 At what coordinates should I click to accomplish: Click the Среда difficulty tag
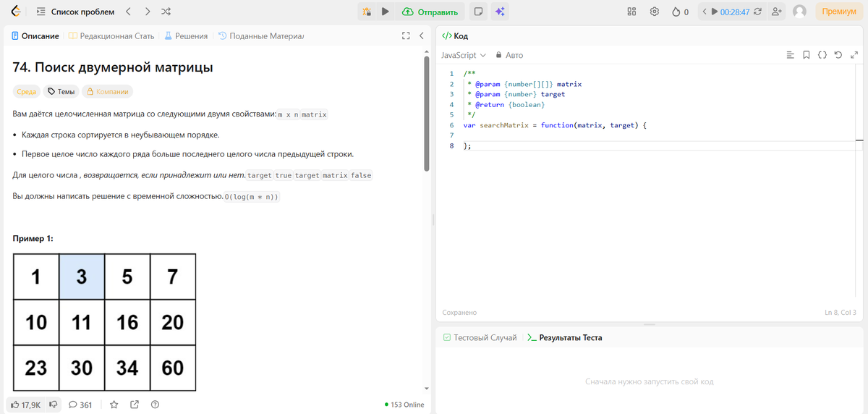26,92
